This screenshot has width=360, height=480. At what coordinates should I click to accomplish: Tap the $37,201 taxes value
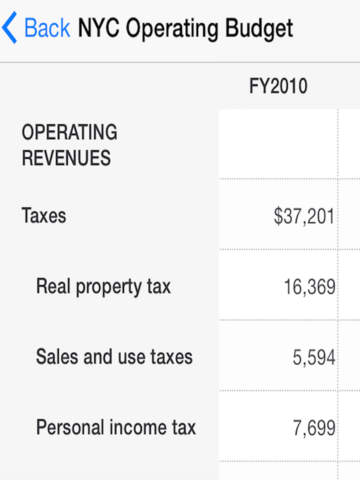pyautogui.click(x=304, y=216)
